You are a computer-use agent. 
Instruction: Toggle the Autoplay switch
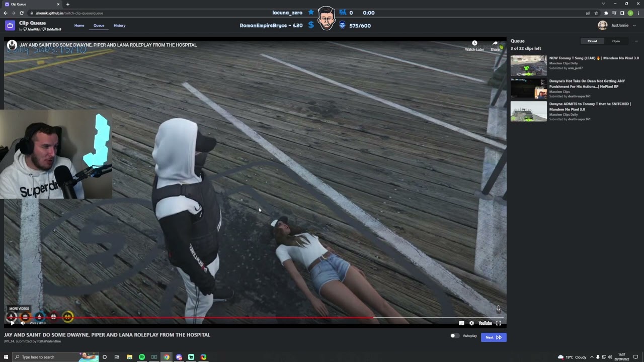[x=454, y=336]
